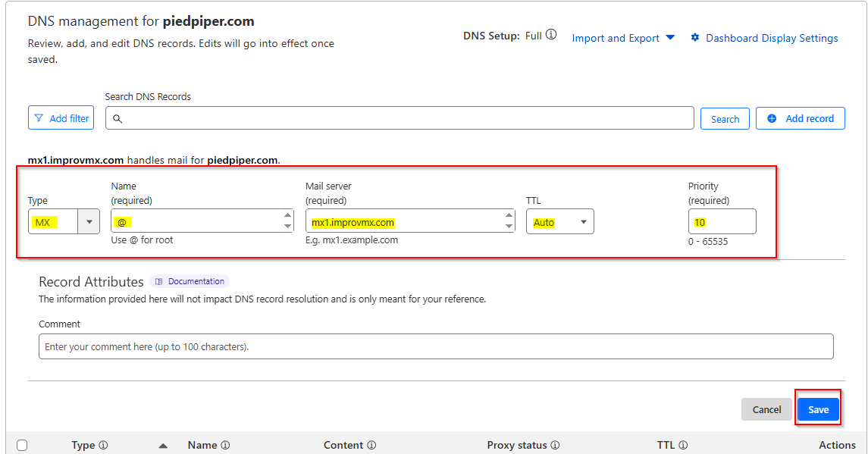This screenshot has width=868, height=454.
Task: Click the Type column info icon
Action: pyautogui.click(x=103, y=446)
